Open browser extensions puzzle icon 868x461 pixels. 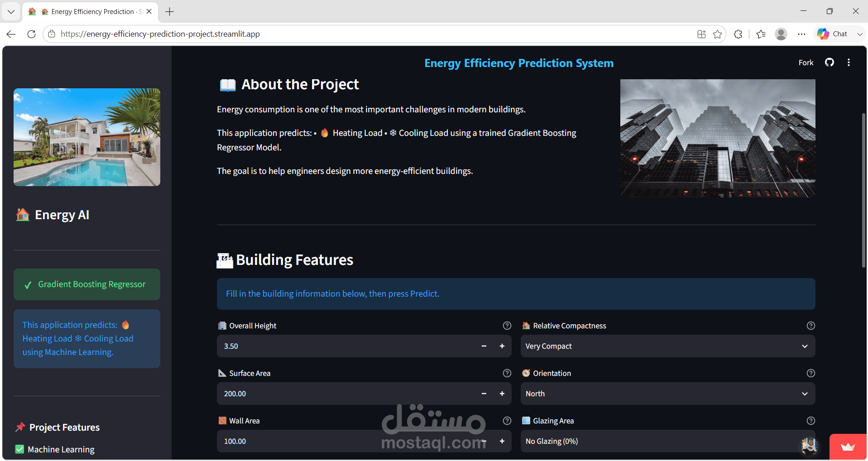[738, 34]
